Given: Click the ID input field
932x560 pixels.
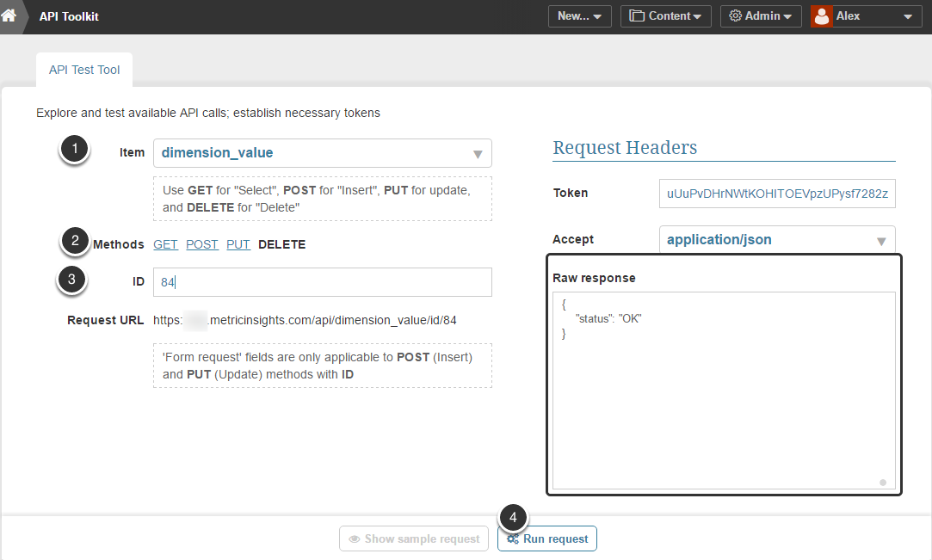Looking at the screenshot, I should [x=322, y=282].
